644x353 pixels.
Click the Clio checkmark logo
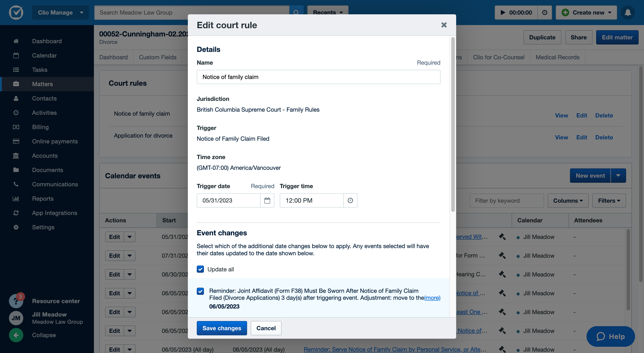[x=16, y=13]
